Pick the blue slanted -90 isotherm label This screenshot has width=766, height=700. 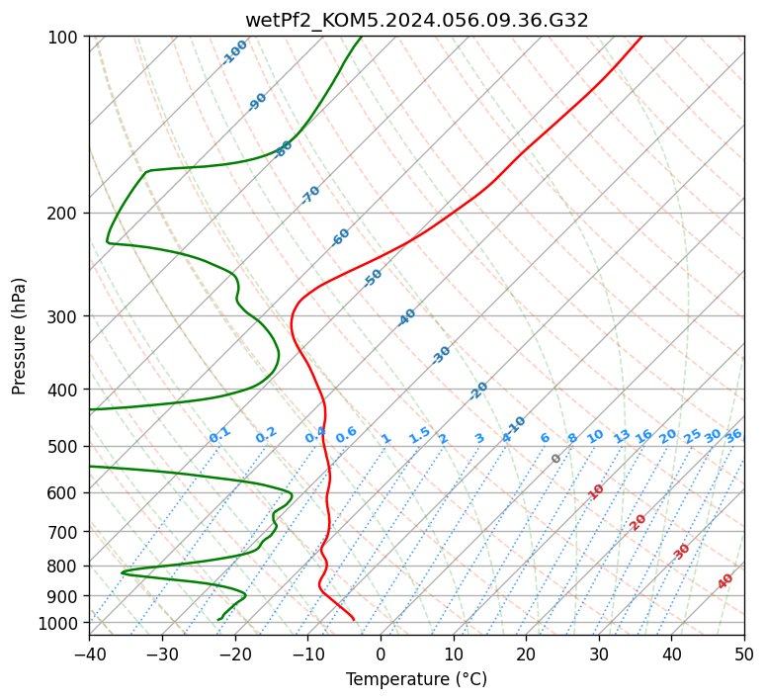[x=257, y=102]
